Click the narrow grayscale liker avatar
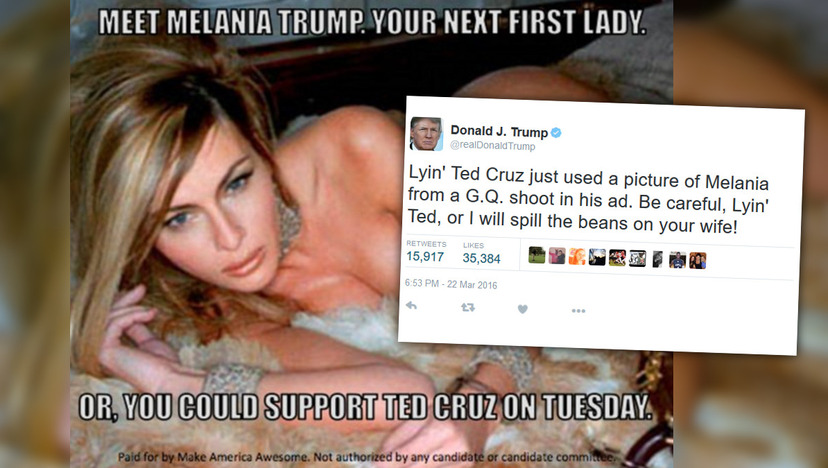 (x=657, y=259)
